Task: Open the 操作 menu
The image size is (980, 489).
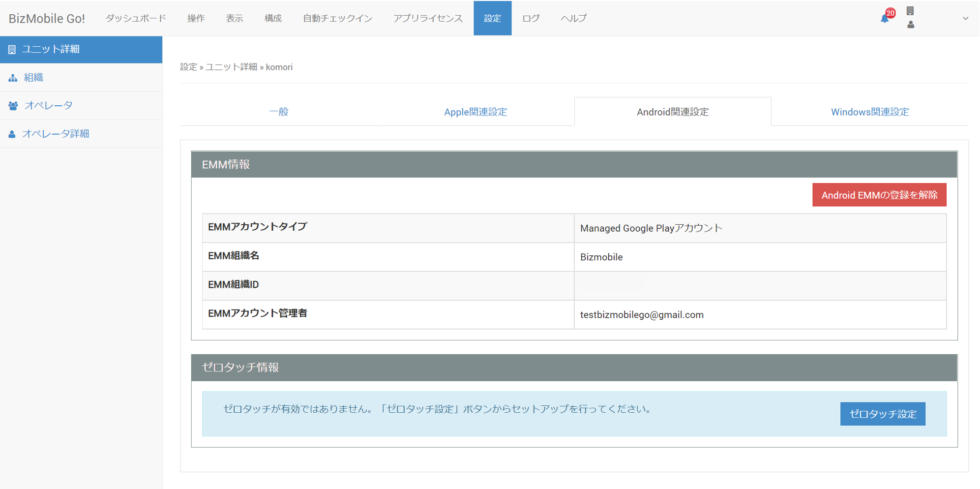Action: tap(196, 18)
